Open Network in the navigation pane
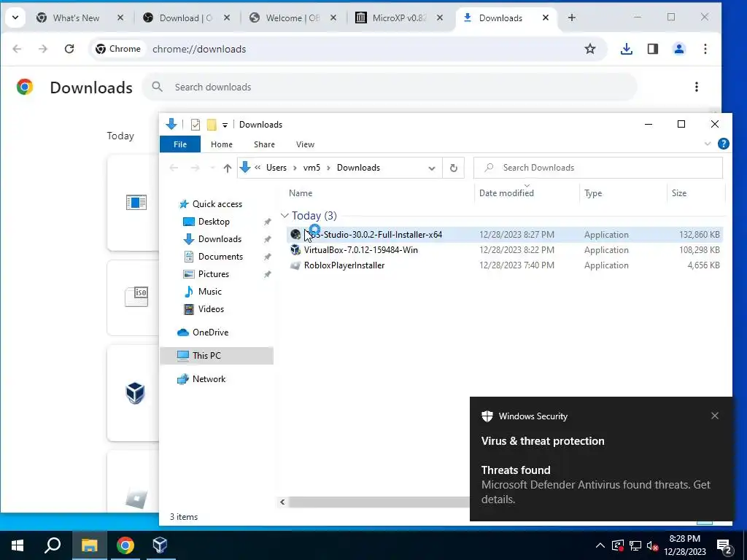Image resolution: width=747 pixels, height=560 pixels. click(209, 379)
